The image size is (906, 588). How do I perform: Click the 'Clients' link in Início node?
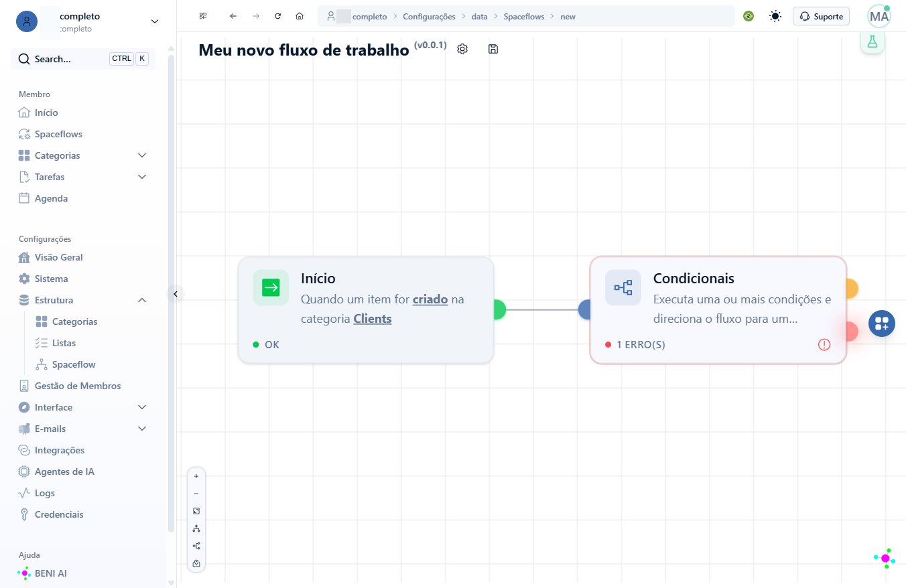(373, 319)
